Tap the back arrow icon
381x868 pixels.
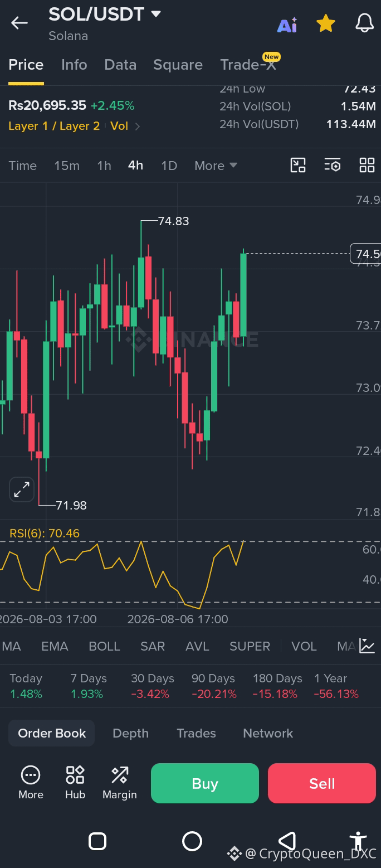click(x=19, y=23)
